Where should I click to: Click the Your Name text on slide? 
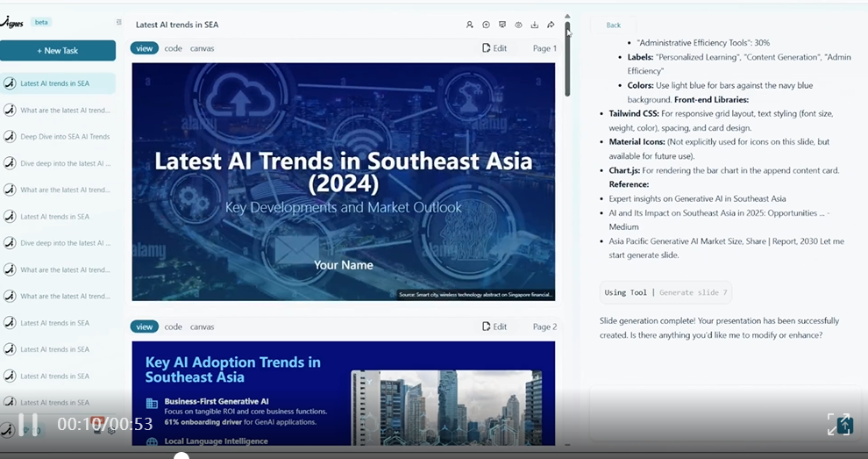click(343, 265)
